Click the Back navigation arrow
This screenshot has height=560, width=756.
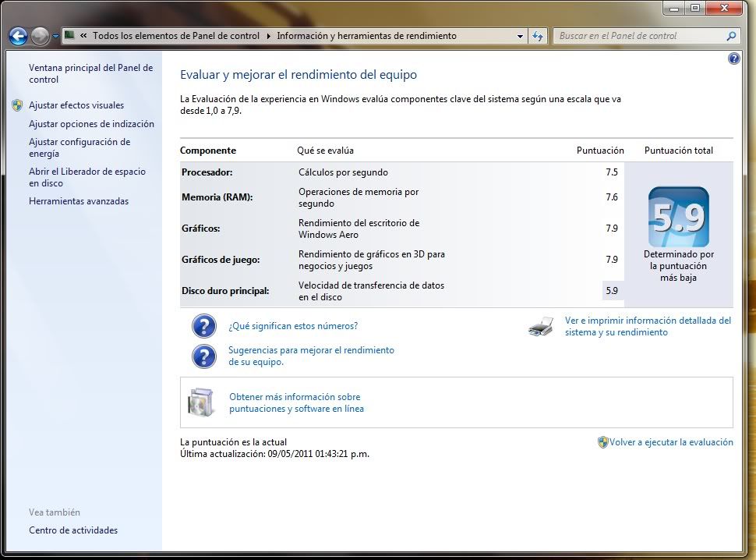(19, 36)
